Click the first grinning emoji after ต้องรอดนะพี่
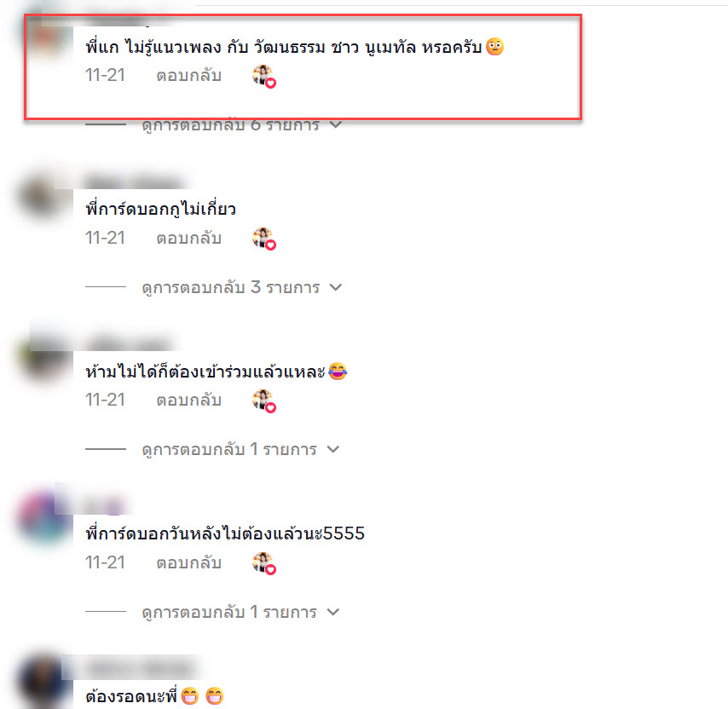Image resolution: width=728 pixels, height=709 pixels. click(x=190, y=696)
